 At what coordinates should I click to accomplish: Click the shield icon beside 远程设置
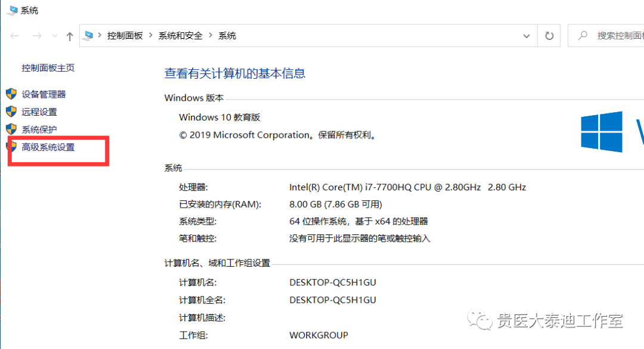(x=11, y=112)
